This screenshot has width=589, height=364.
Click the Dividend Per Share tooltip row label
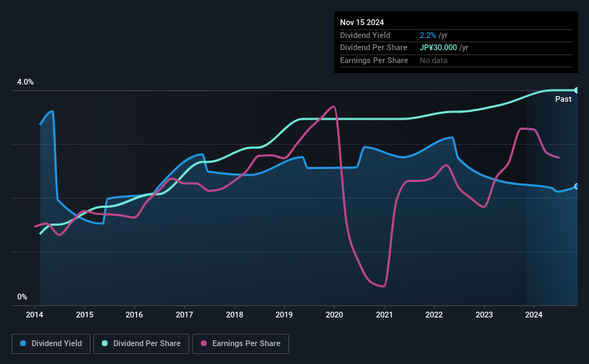pos(373,48)
